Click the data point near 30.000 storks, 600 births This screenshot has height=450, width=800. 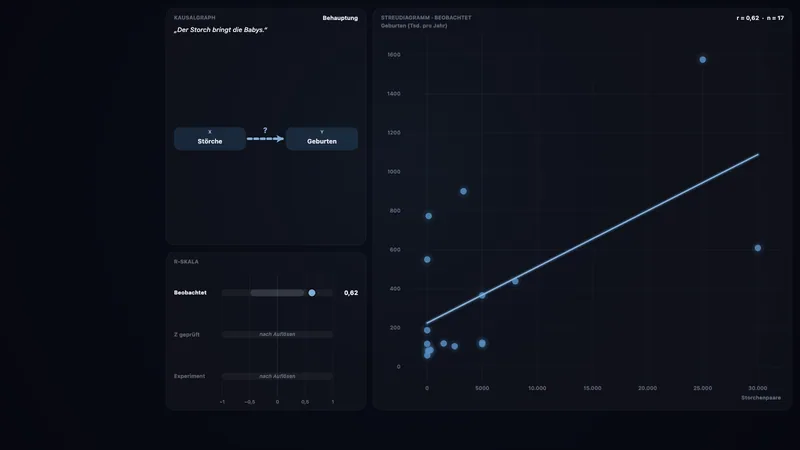pyautogui.click(x=758, y=248)
